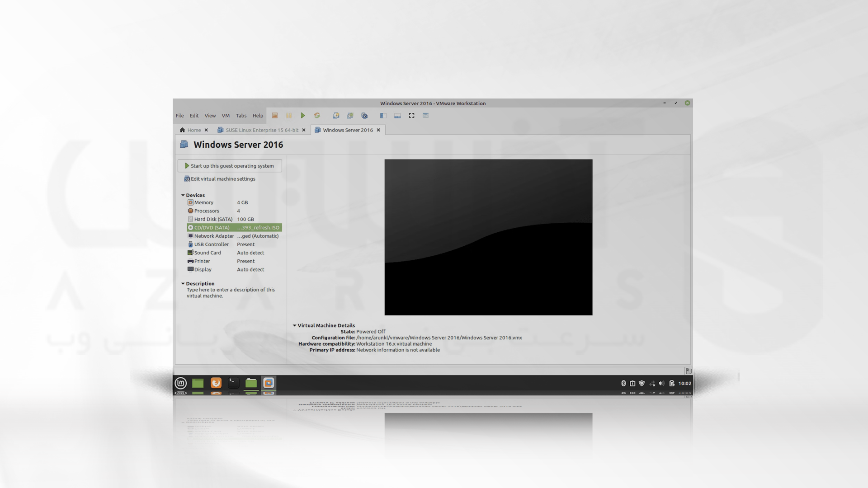Open the View menu
The width and height of the screenshot is (868, 488).
210,115
